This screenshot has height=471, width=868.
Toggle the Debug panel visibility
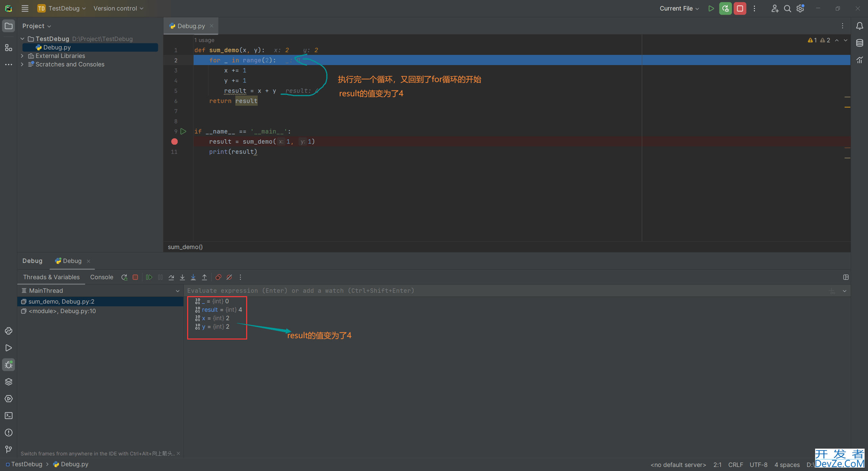tap(8, 365)
